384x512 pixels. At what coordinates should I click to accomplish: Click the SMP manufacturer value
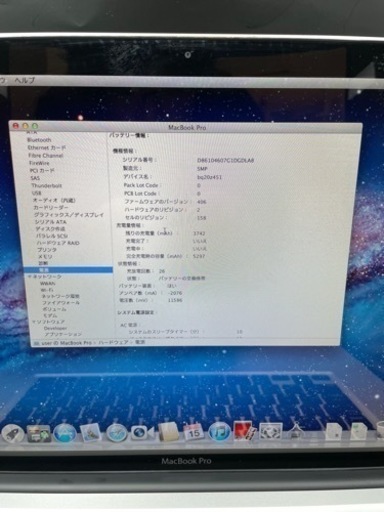(x=202, y=169)
